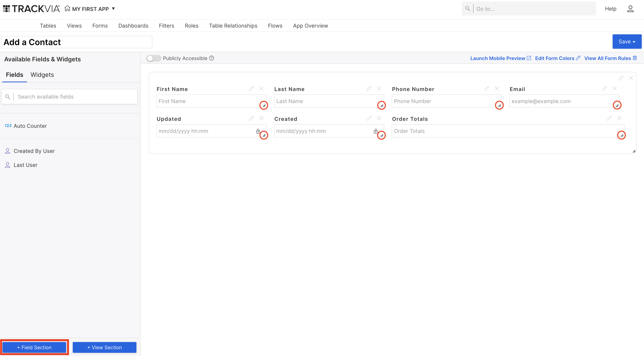This screenshot has width=644, height=356.
Task: Toggle the Publicly Accessible switch
Action: [x=153, y=58]
